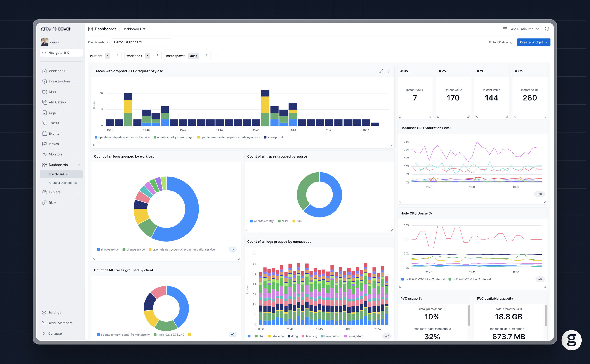The image size is (590, 364).
Task: Click the add filter plus icon
Action: 217,56
